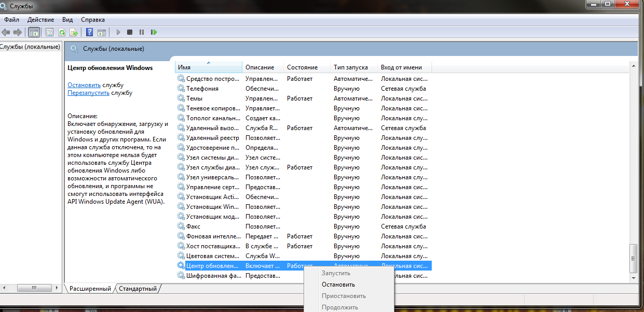The height and width of the screenshot is (312, 644).
Task: Click the gear icon of Центр обновлен... service
Action: click(181, 266)
